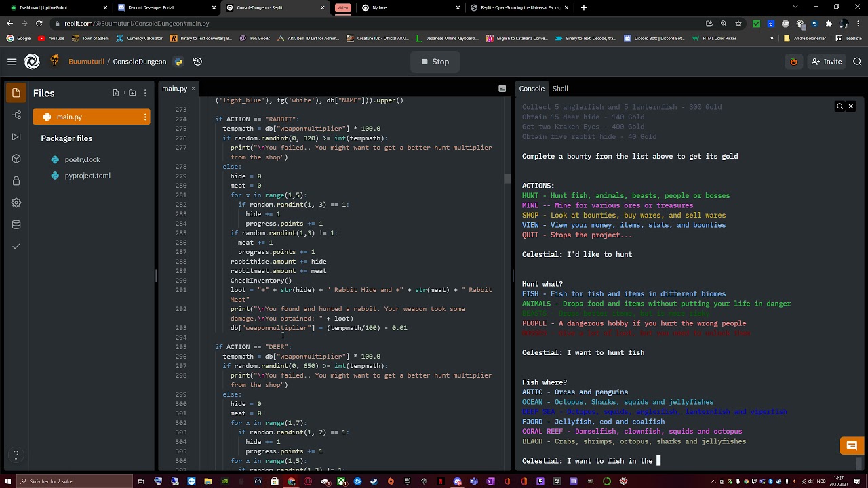This screenshot has width=868, height=488.
Task: Switch to the Ny fane browser tab
Action: point(410,7)
